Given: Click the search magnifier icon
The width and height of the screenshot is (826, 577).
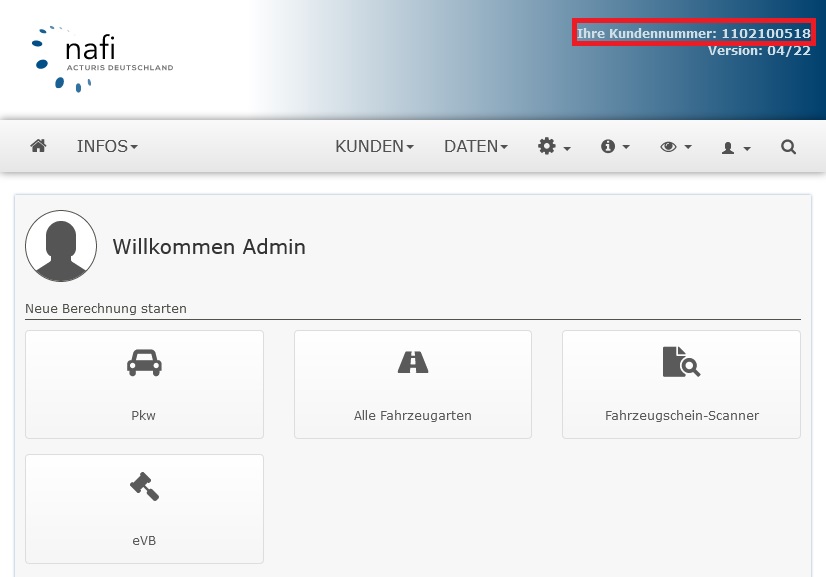Looking at the screenshot, I should (x=788, y=146).
